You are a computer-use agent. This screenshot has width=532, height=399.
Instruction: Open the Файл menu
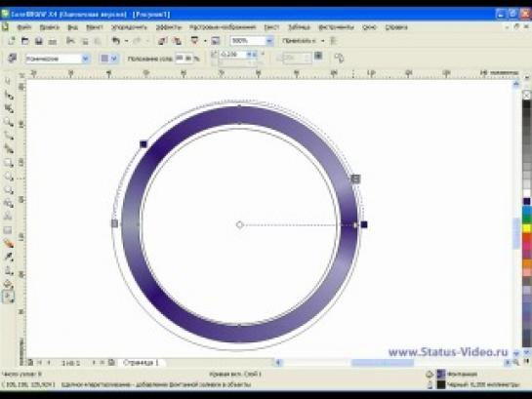click(x=23, y=27)
